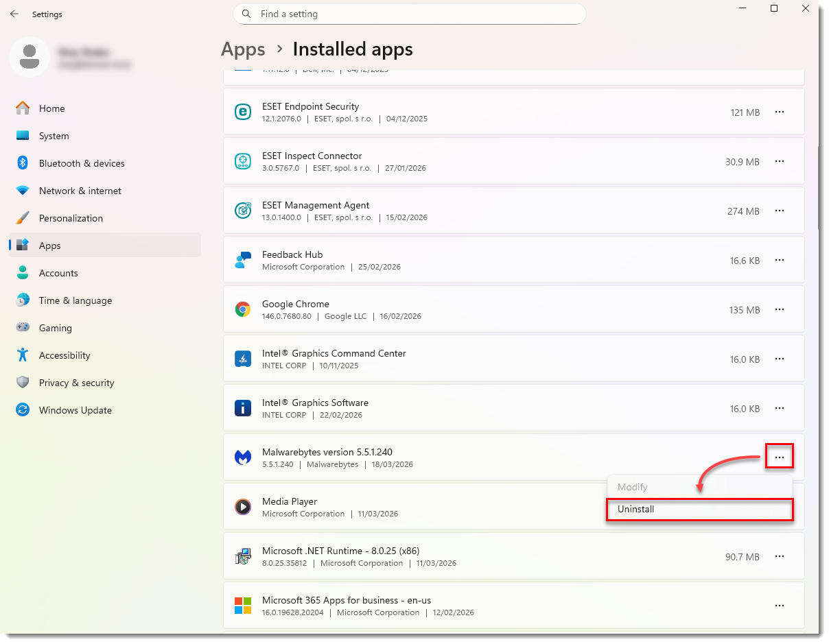Select the greyed Modify menu entry
Viewport: 829px width, 644px height.
[700, 487]
